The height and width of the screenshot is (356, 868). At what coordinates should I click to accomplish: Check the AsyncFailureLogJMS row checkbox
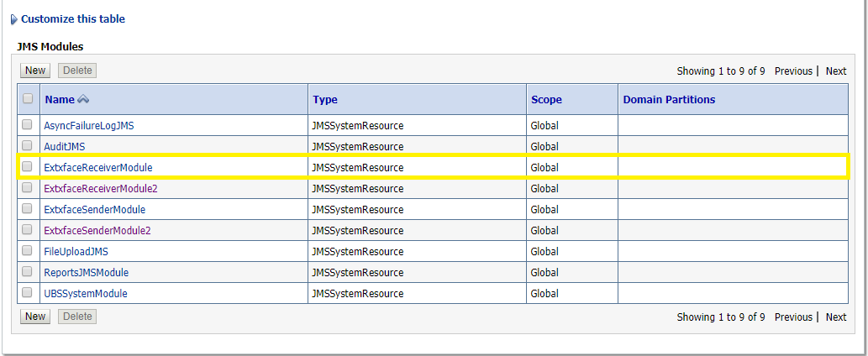click(28, 125)
